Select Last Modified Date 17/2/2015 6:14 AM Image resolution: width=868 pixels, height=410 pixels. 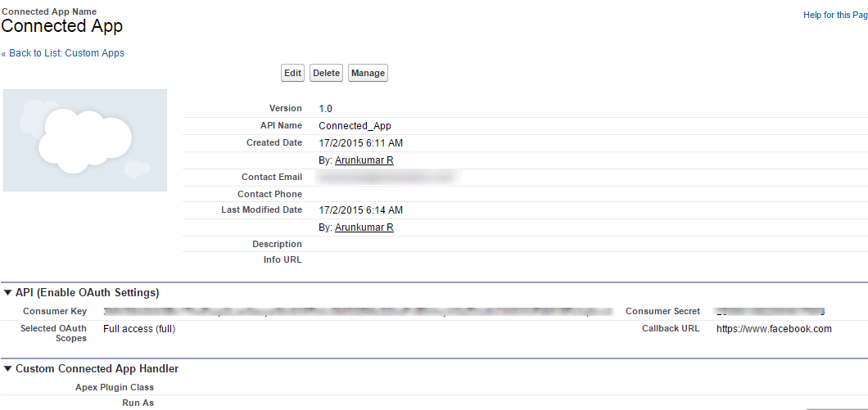pos(361,210)
